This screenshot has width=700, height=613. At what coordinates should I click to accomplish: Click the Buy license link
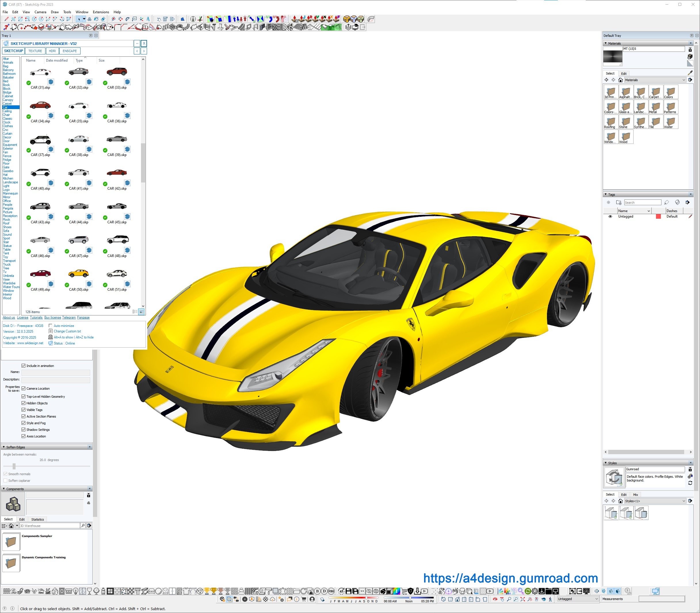[52, 317]
